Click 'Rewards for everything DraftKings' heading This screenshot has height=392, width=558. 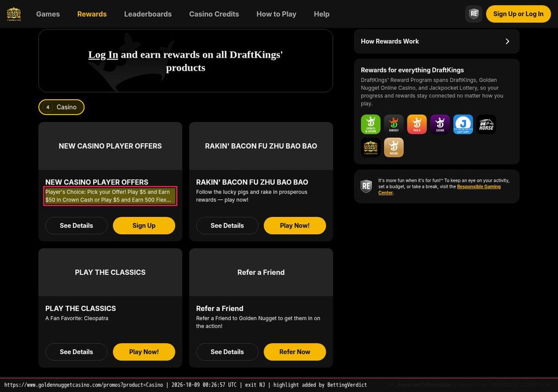412,70
